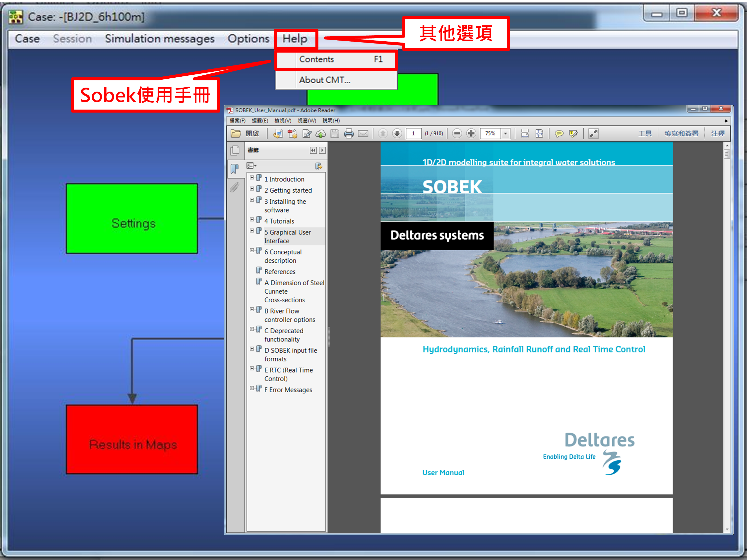This screenshot has width=747, height=560.
Task: Click the email envelope icon
Action: [x=363, y=134]
